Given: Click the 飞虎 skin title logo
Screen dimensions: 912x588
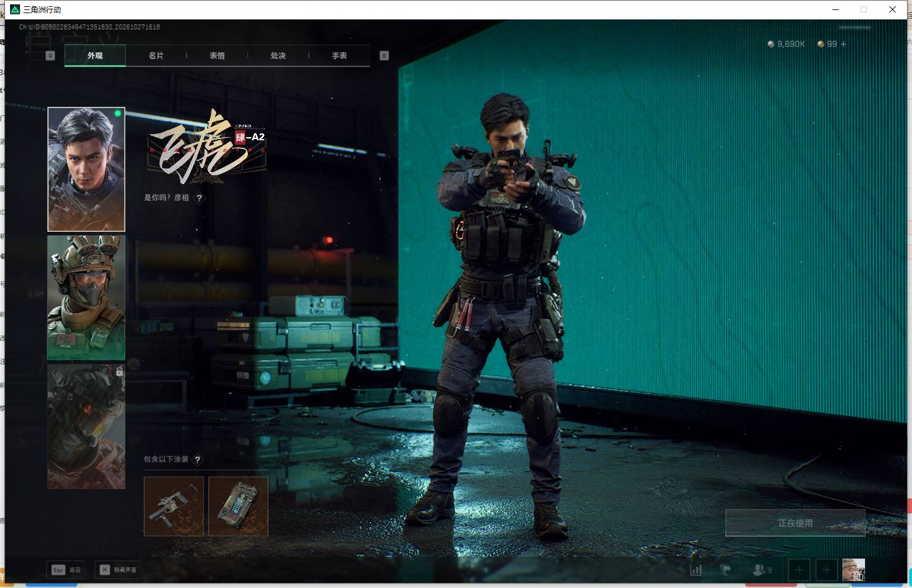Looking at the screenshot, I should point(207,147).
